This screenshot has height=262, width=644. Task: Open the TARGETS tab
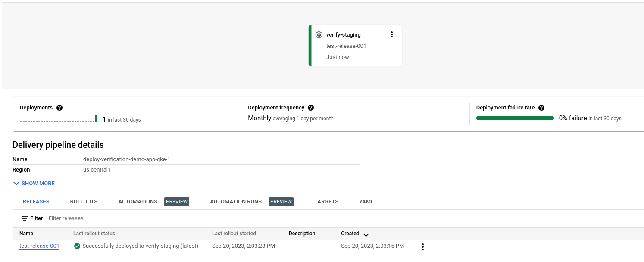click(326, 201)
